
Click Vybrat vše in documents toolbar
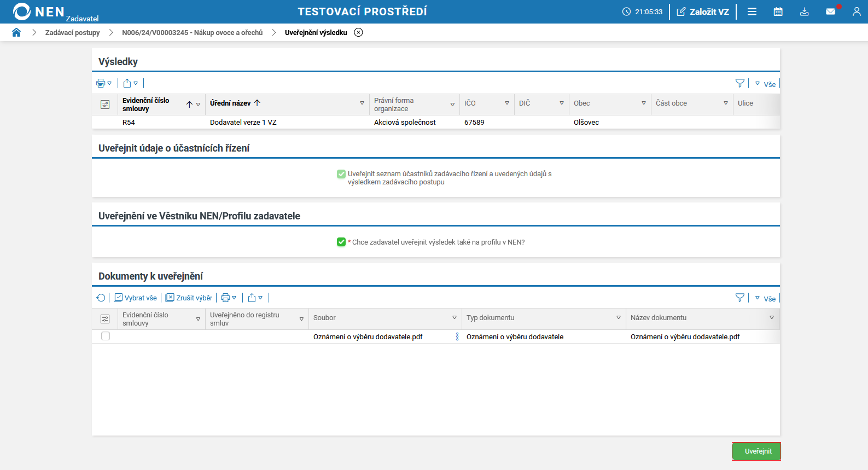135,298
